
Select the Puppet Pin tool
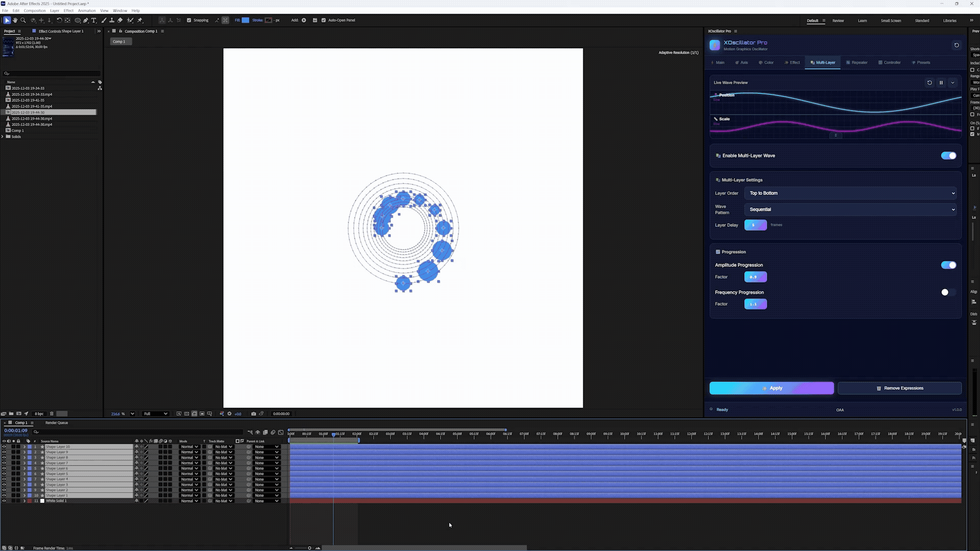click(140, 20)
